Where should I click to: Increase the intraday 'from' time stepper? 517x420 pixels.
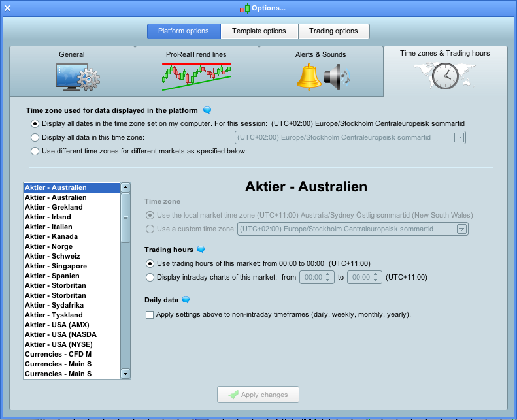click(x=328, y=274)
